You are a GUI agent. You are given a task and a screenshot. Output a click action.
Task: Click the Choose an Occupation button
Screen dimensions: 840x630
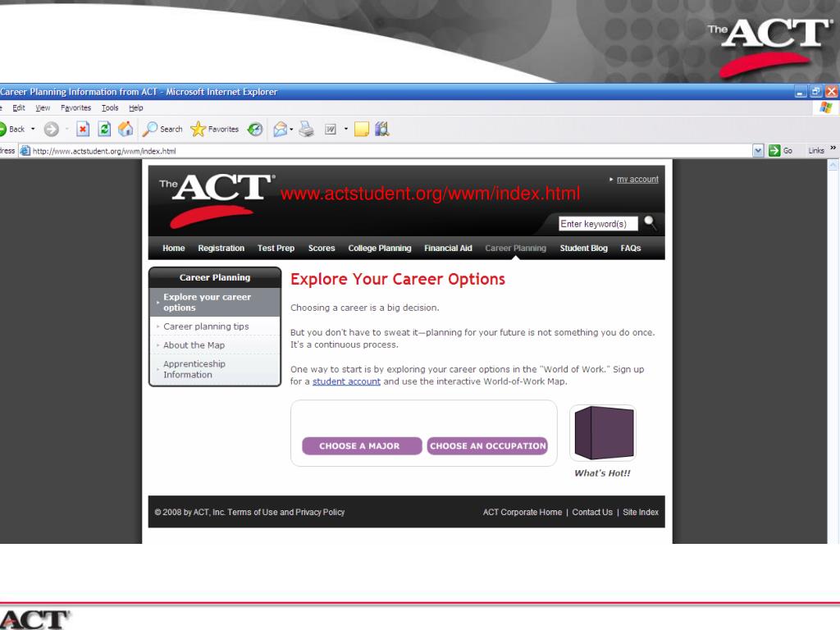[x=487, y=445]
